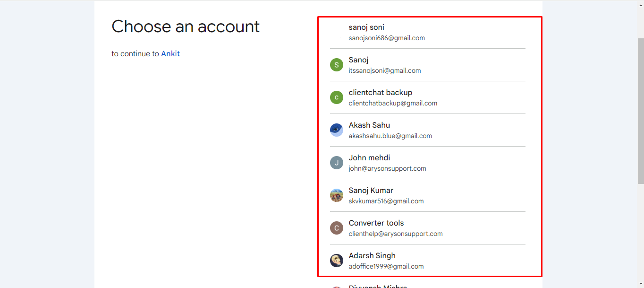Image resolution: width=644 pixels, height=288 pixels.
Task: Click the green S avatar for Sanoj
Action: pyautogui.click(x=336, y=65)
